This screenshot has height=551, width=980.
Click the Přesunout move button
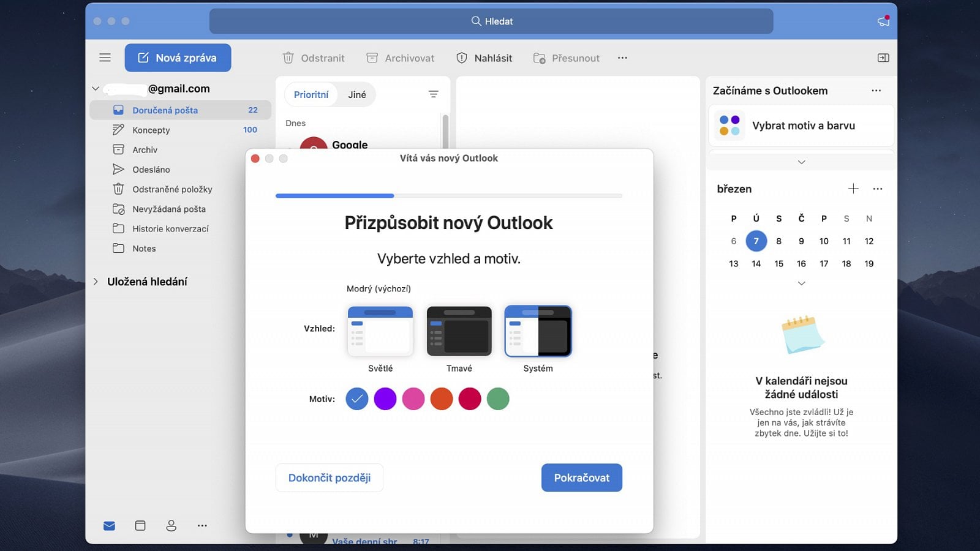pos(566,58)
